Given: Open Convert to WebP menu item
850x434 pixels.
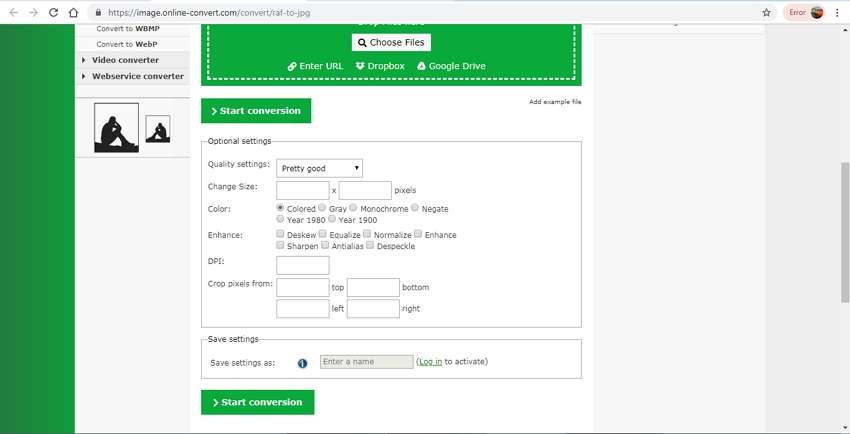Looking at the screenshot, I should coord(126,44).
